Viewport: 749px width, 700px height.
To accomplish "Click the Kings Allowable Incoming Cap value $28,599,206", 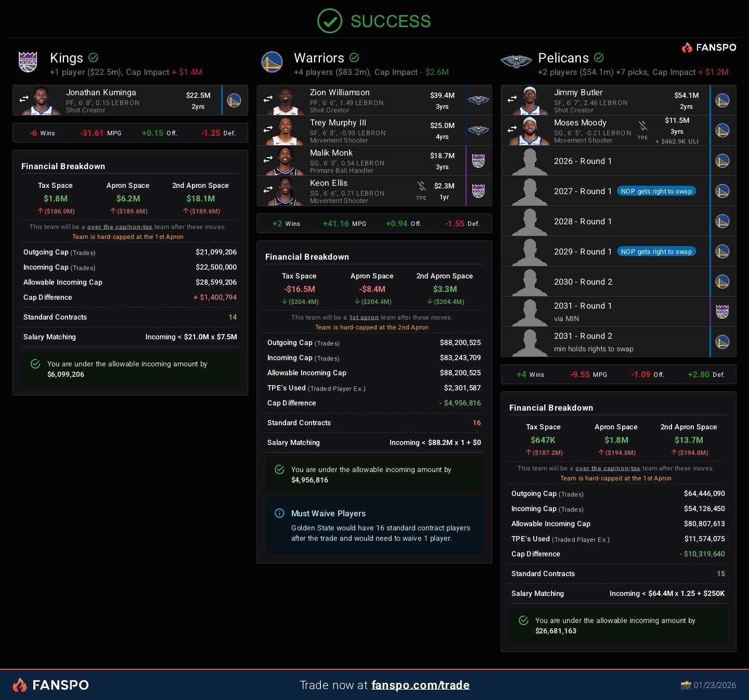I will tap(216, 282).
